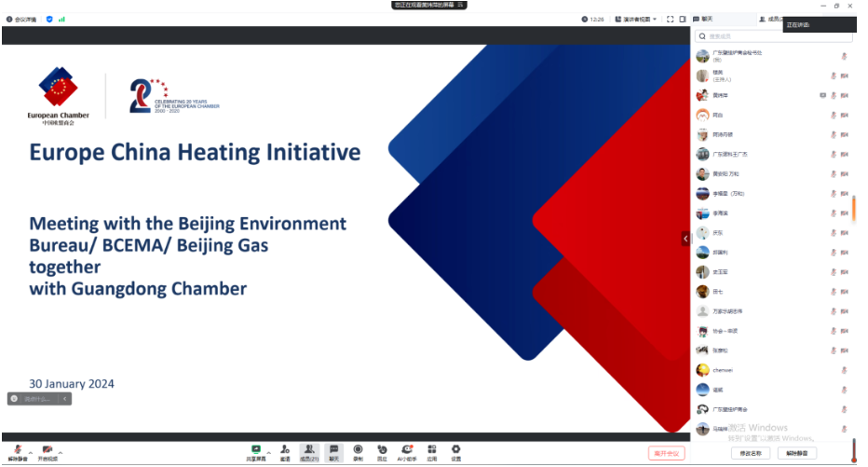Open audio options arrow beside the microphone button
The height and width of the screenshot is (467, 868).
point(31,453)
